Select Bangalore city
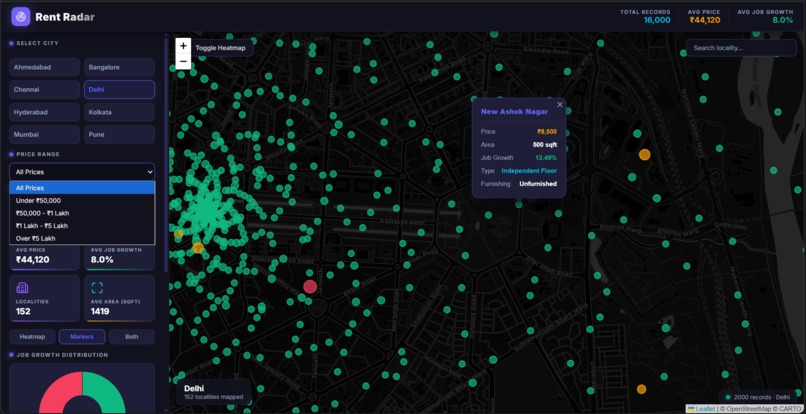806x414 pixels. (x=119, y=67)
